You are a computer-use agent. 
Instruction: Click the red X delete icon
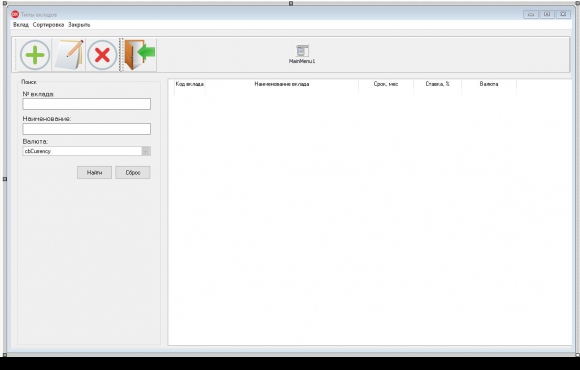click(x=102, y=55)
